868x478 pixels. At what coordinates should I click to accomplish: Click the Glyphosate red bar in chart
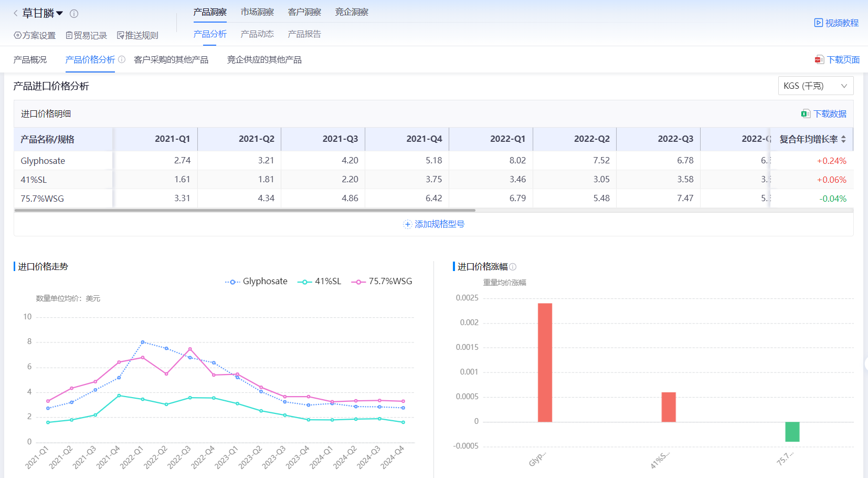(x=545, y=362)
